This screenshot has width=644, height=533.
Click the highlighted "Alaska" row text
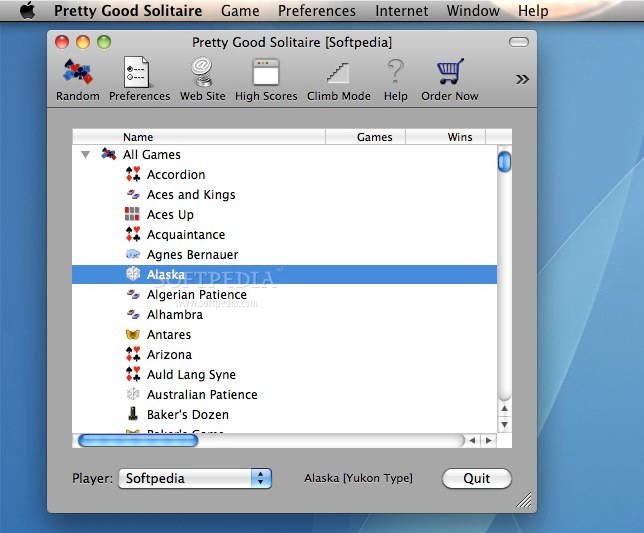[x=166, y=274]
